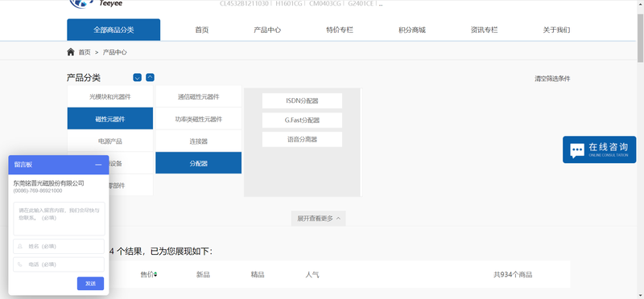Select the 功率类磁性元器件 subcategory
Image resolution: width=644 pixels, height=299 pixels.
198,119
